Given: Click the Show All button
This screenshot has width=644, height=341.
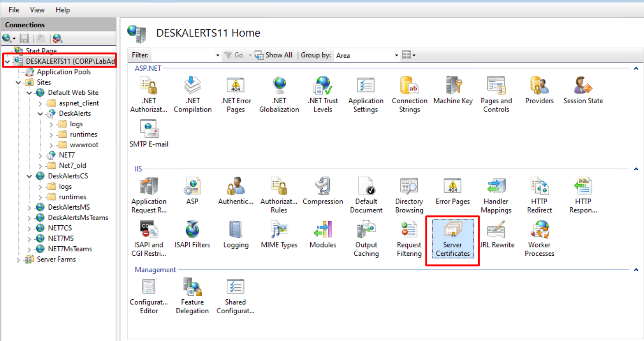Looking at the screenshot, I should coord(274,55).
